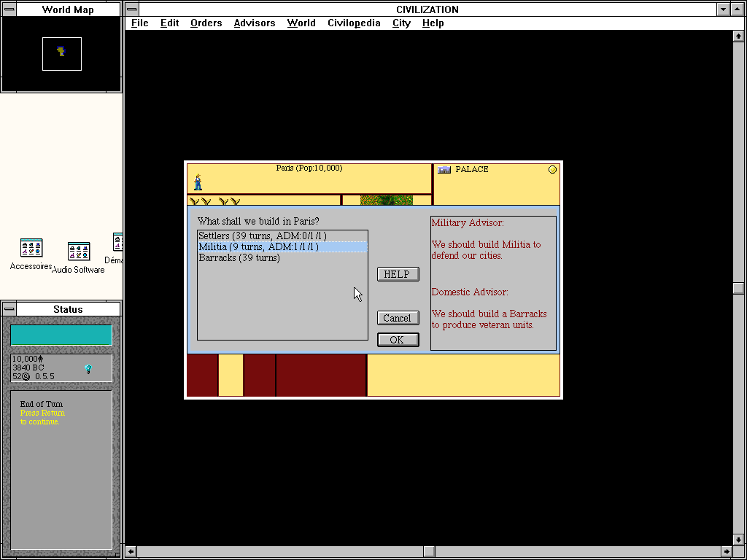Click the yellow coin icon next to Palace

(x=552, y=169)
